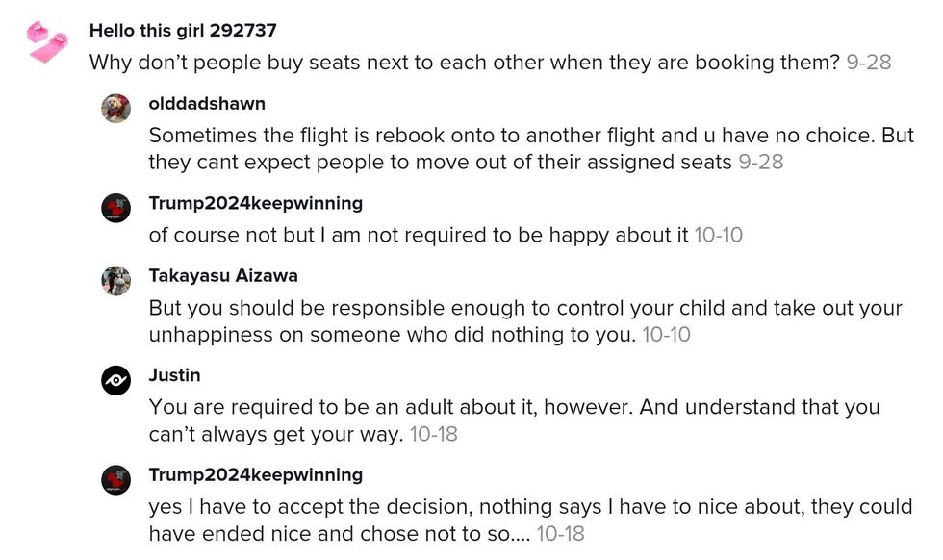Click the comment asking why people don't buy seats together

coord(465,63)
